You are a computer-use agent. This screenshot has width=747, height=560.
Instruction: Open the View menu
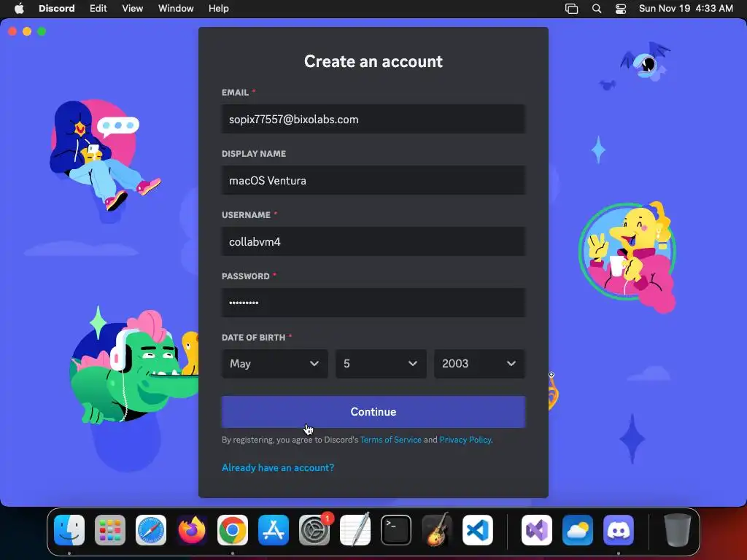133,9
